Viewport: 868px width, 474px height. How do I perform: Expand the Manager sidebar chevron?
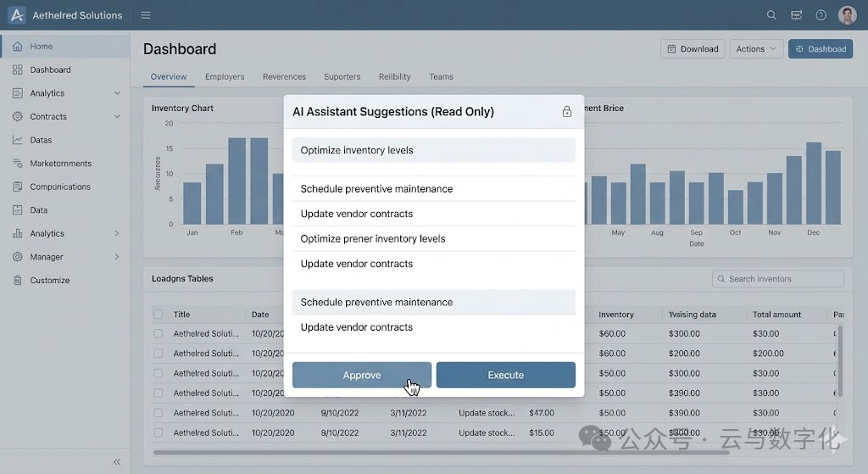[117, 257]
